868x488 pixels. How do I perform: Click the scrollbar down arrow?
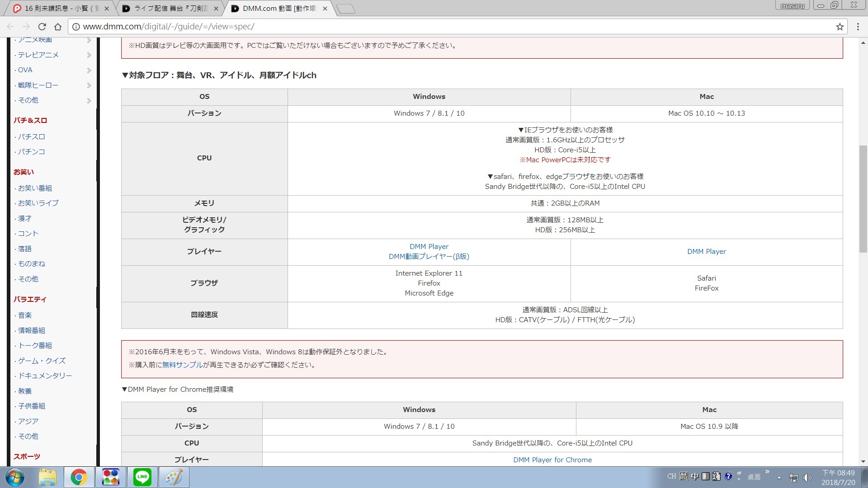coord(863,461)
